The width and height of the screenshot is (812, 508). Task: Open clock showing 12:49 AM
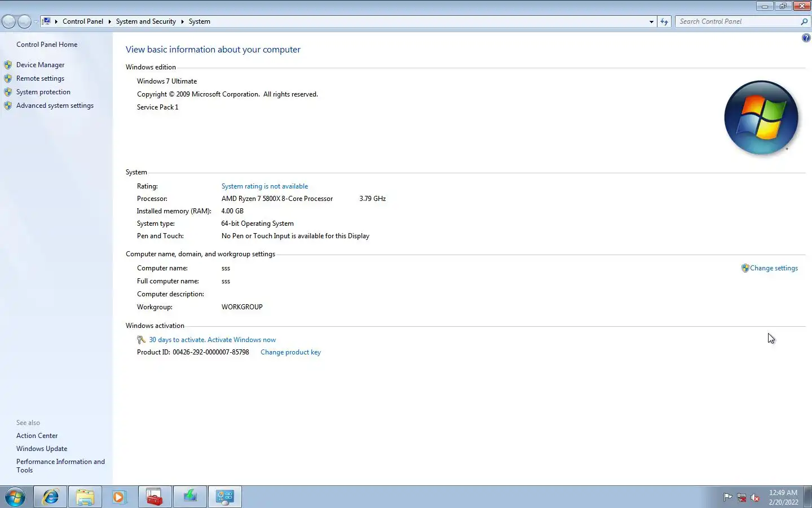coord(783,497)
